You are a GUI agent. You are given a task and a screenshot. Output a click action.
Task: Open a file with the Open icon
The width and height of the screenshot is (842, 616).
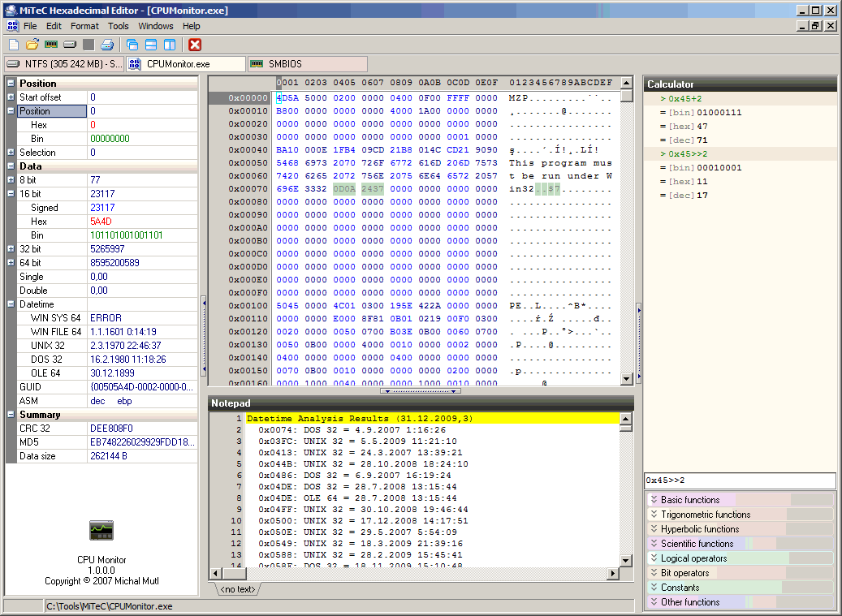(x=32, y=45)
